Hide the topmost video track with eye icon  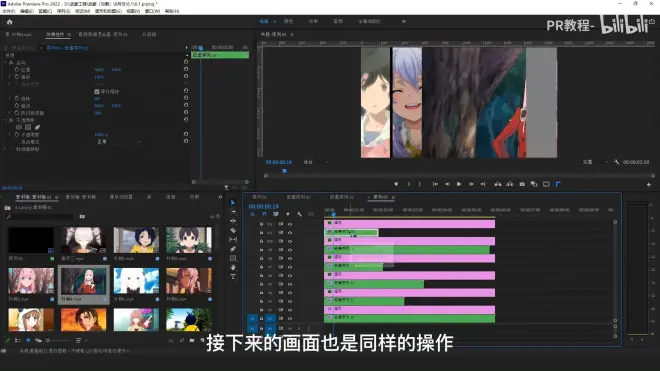[290, 224]
